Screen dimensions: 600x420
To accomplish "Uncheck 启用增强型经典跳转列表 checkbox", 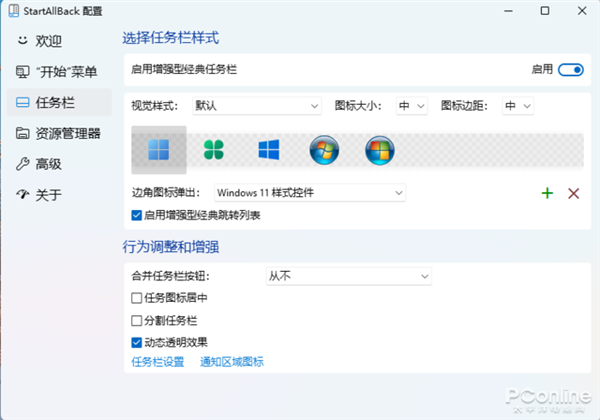I will point(137,214).
